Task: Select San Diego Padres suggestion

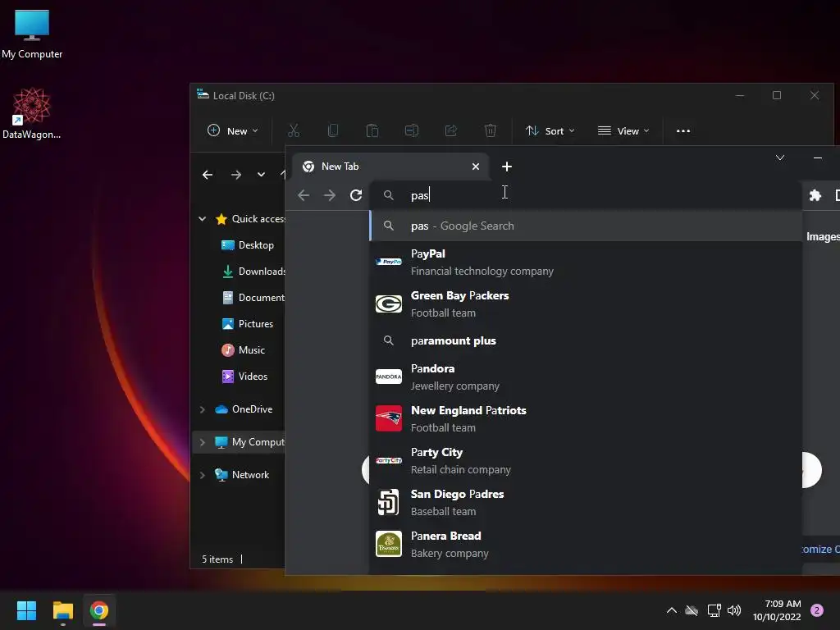Action: [586, 502]
